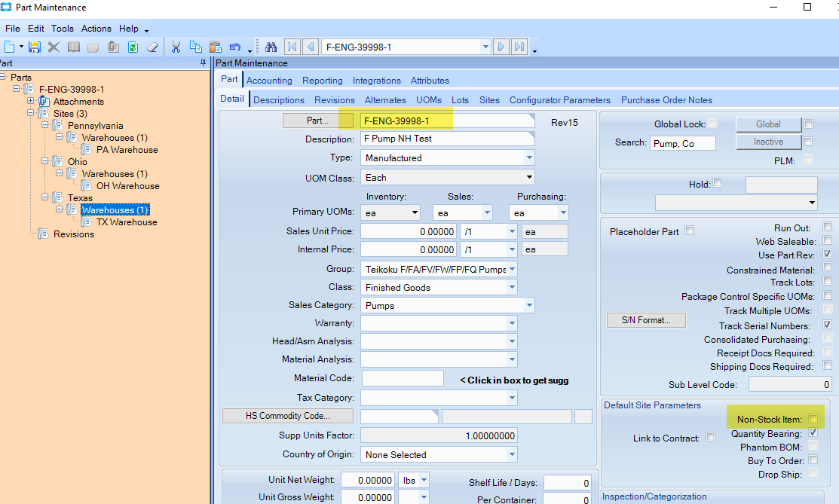Click the Part Maintenance title bar app icon
The width and height of the screenshot is (839, 504).
pos(6,7)
